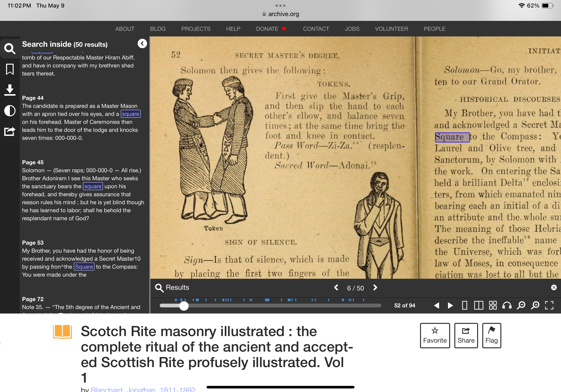The height and width of the screenshot is (392, 561).
Task: Go to previous search result
Action: (x=336, y=288)
